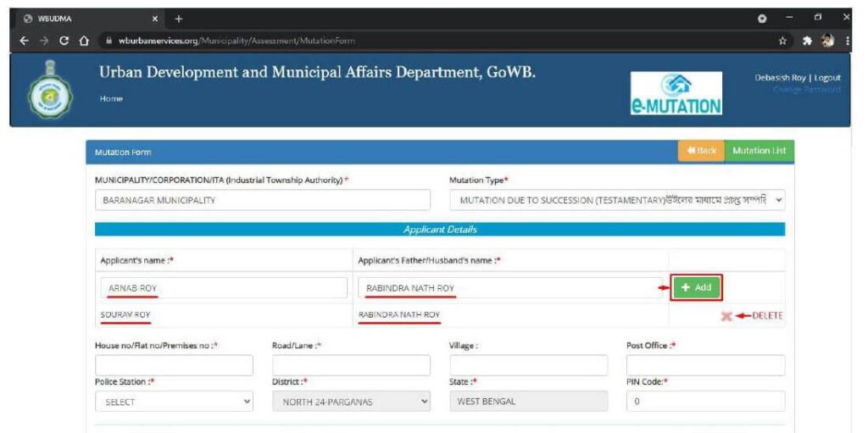This screenshot has height=433, width=868.
Task: Click the House no/Flat no input field
Action: 174,365
